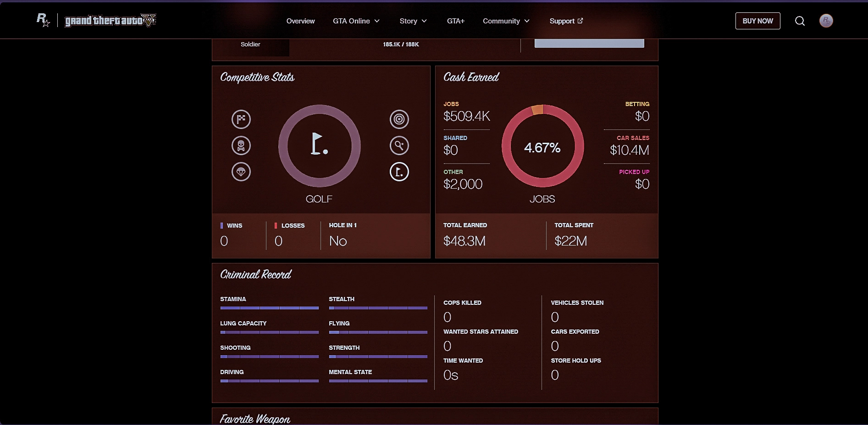Select the small Golf flag stat icon
Screen dimensions: 868x425
coord(399,172)
